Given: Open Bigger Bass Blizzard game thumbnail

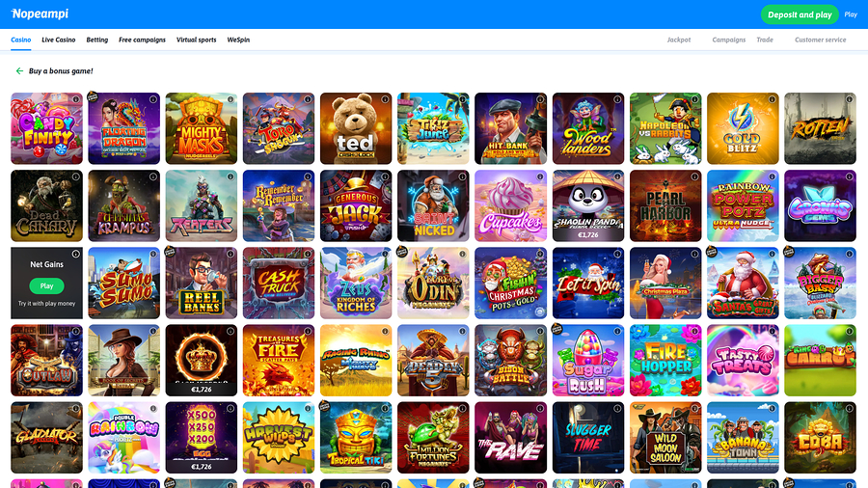Looking at the screenshot, I should pyautogui.click(x=821, y=284).
